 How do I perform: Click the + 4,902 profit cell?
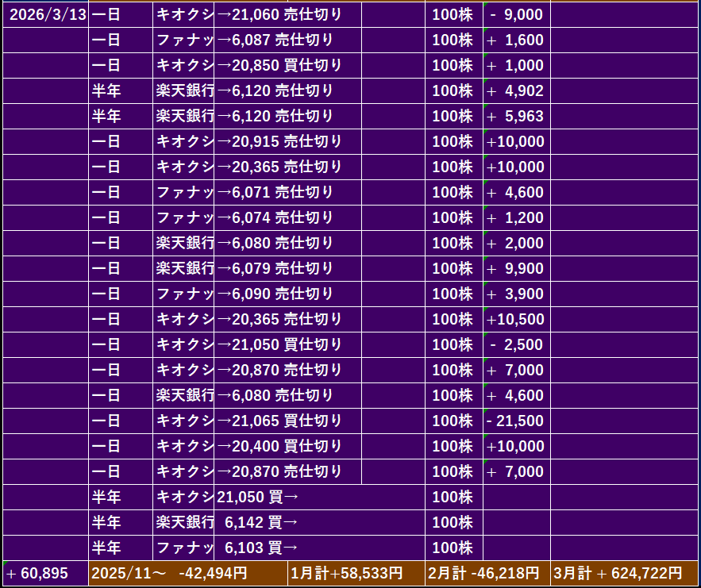(x=516, y=90)
